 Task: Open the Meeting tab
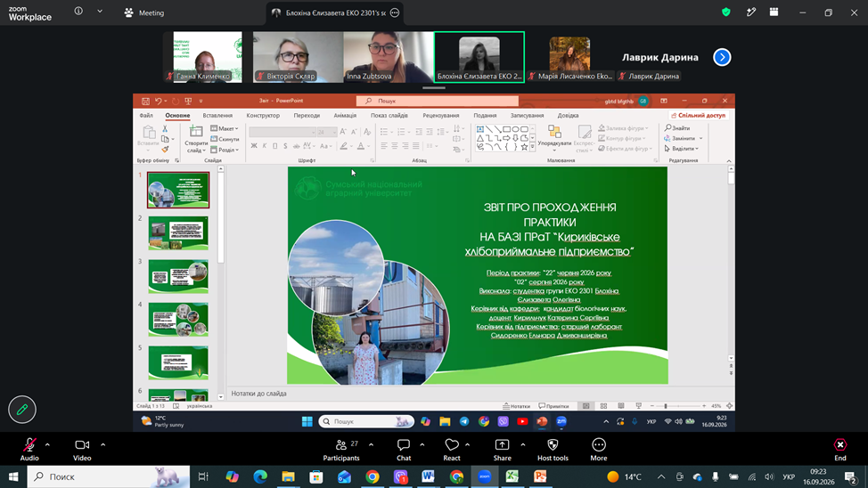(x=144, y=12)
